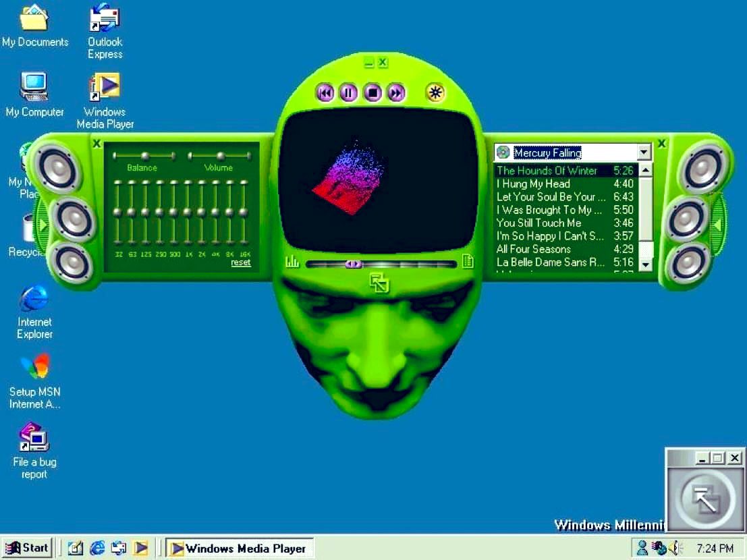Image resolution: width=747 pixels, height=560 pixels.
Task: Select I Was Brought To My track
Action: 565,210
